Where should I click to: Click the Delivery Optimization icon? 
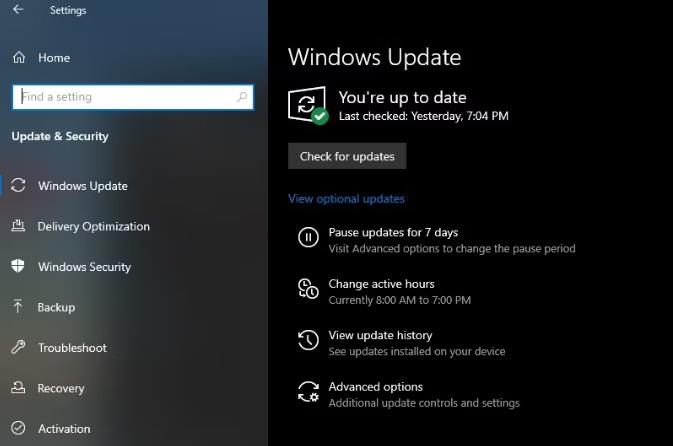18,226
